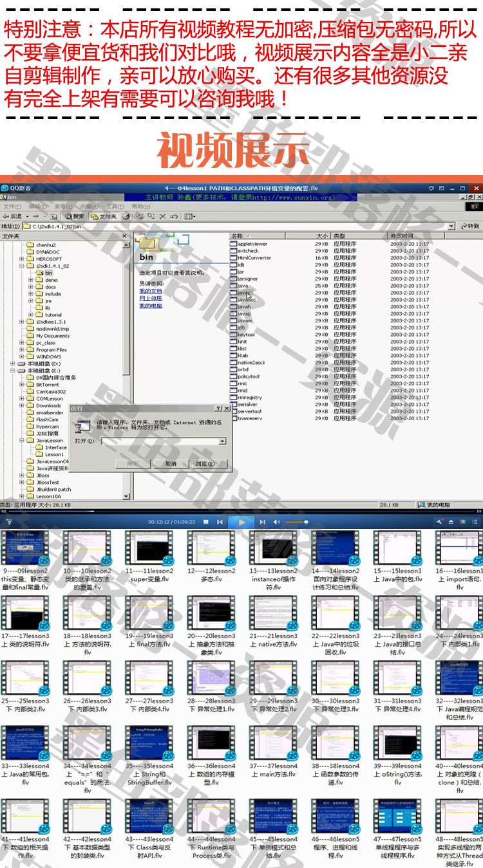483x868 pixels.
Task: Click the 转到 go button
Action: pos(469,226)
